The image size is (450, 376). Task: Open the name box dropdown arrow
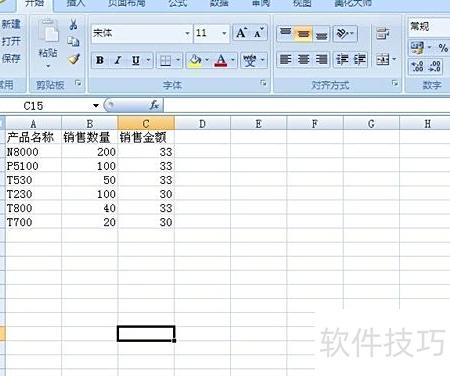point(96,106)
